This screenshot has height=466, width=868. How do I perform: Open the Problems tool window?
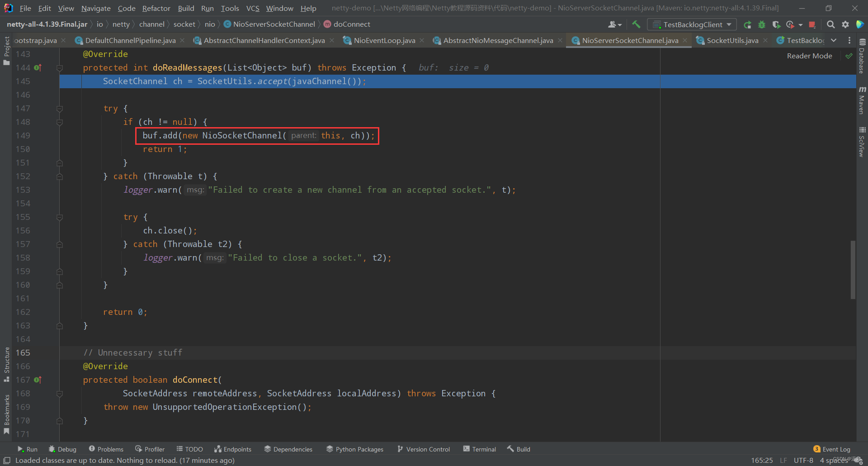tap(106, 449)
